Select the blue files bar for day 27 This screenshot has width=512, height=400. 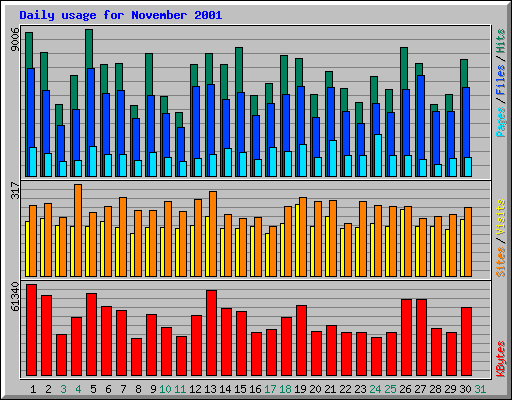click(421, 117)
